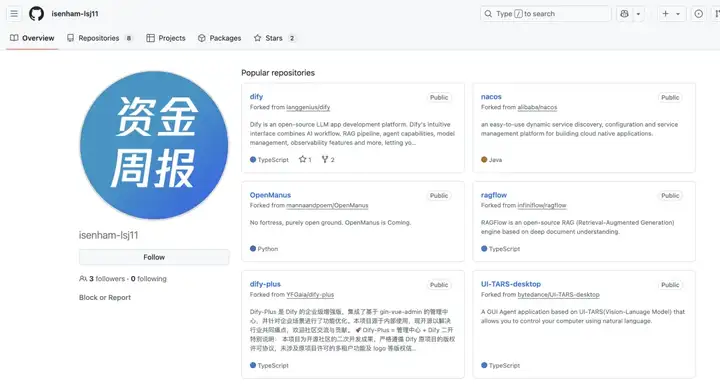Screen dimensions: 720x390
Task: Click the profile name isenham-lsj11 under avatar
Action: [x=108, y=235]
